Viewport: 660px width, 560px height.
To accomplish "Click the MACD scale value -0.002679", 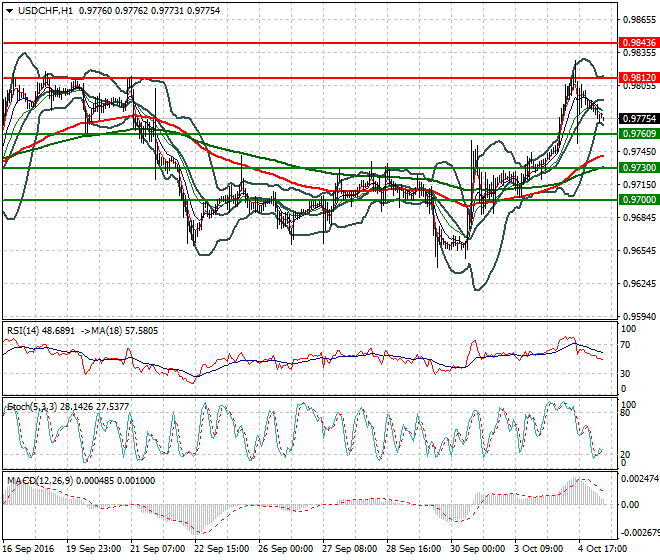I will [x=640, y=533].
